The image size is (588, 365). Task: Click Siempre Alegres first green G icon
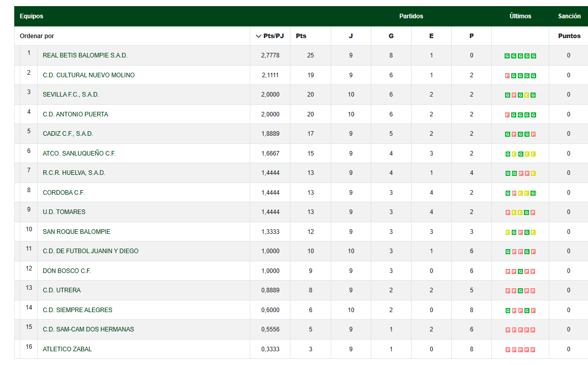coord(507,311)
